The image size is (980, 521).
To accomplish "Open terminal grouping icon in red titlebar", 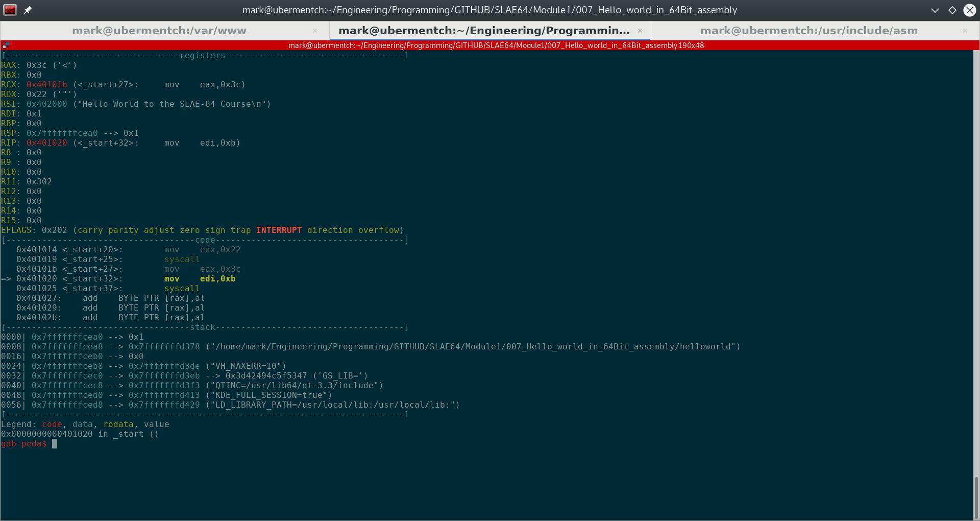I will point(6,45).
